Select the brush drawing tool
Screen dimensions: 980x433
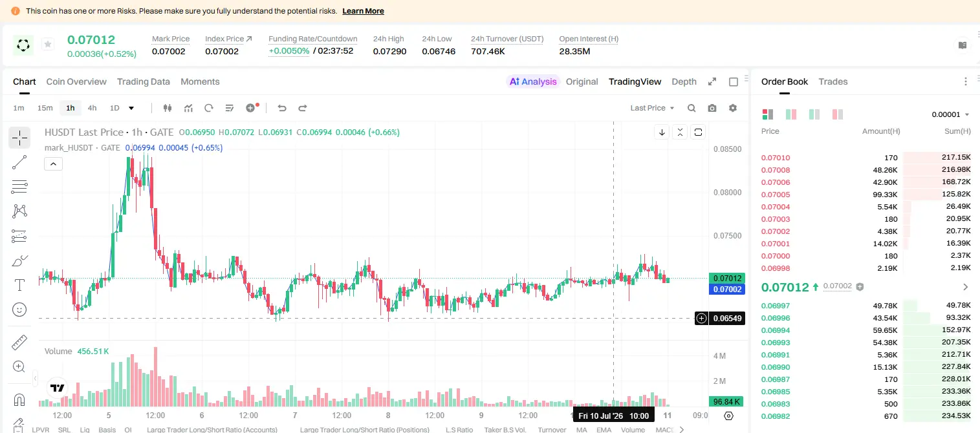(19, 260)
